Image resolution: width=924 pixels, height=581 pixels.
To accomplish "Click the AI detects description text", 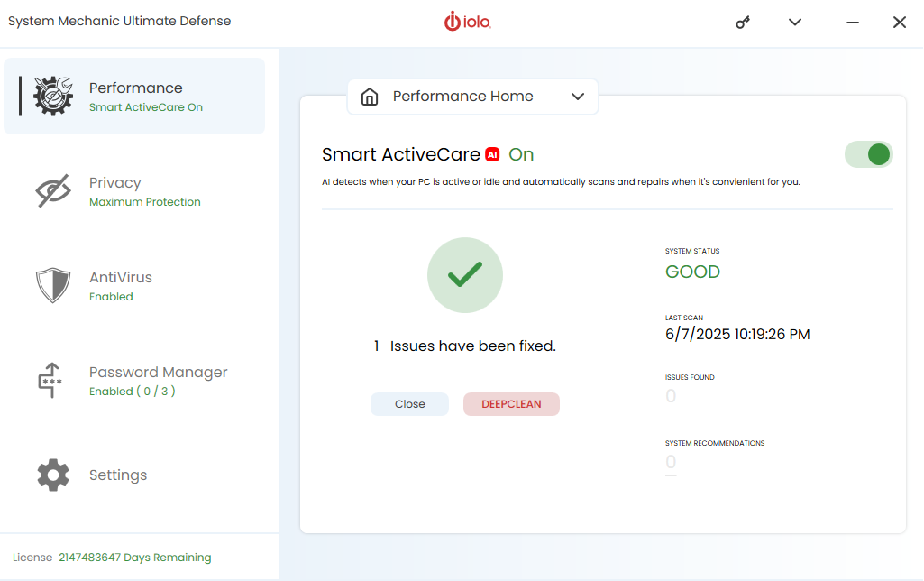I will 561,181.
